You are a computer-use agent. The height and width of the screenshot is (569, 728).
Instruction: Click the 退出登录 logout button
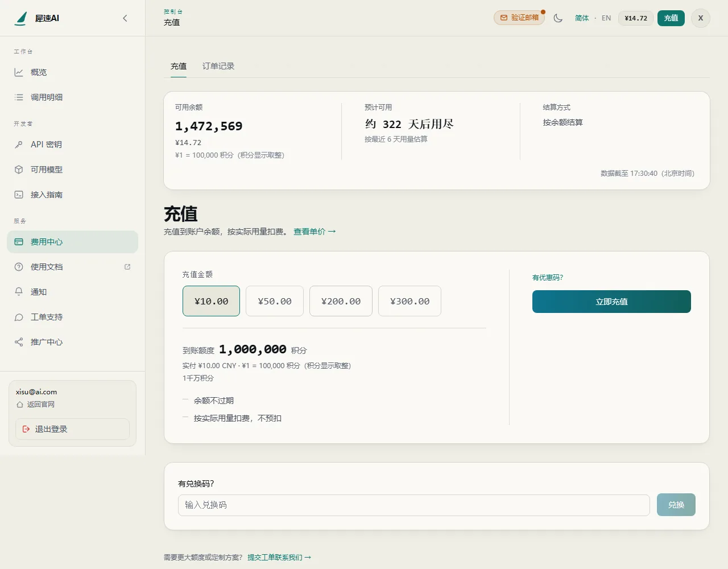click(x=72, y=429)
